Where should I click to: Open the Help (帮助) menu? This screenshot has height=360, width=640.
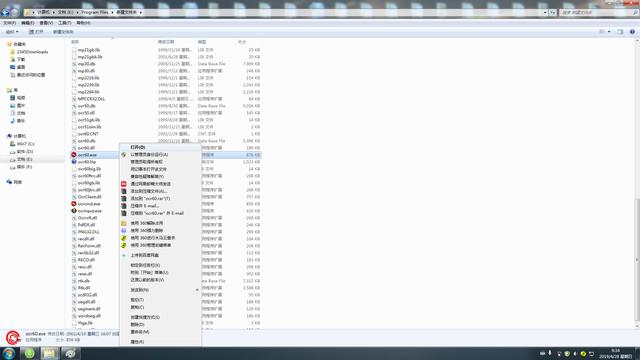83,23
